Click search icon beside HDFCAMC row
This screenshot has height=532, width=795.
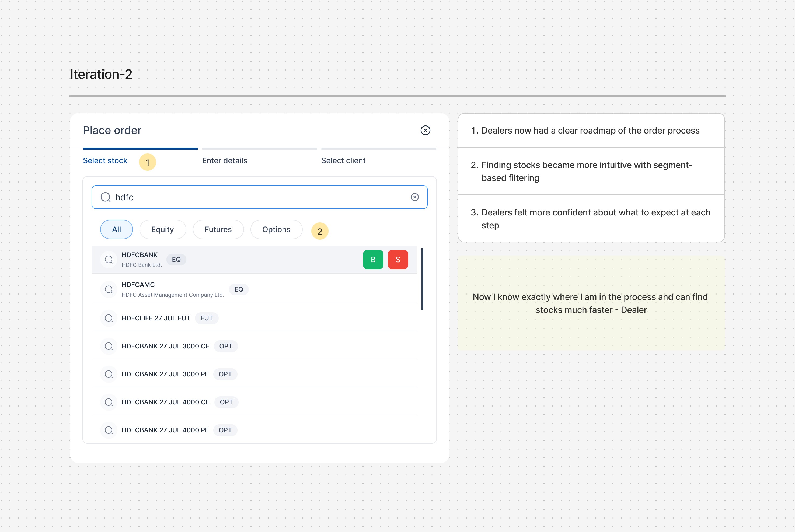(109, 289)
